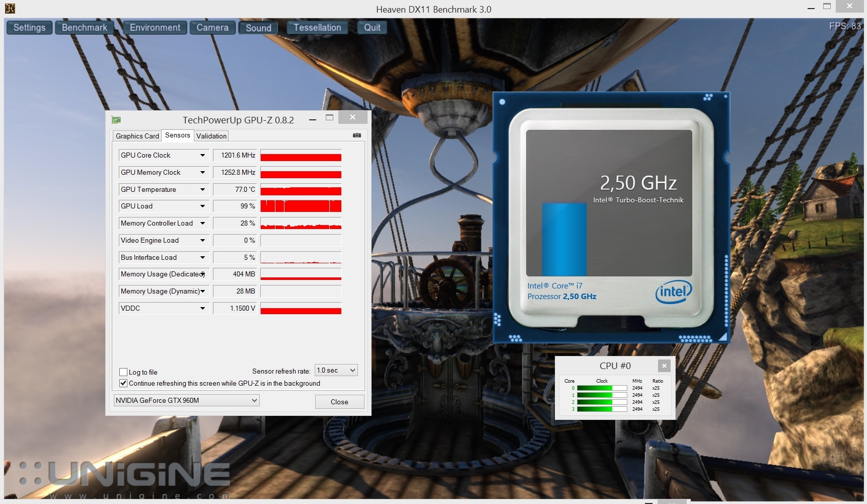
Task: Click the 77.0 °C temperature value
Action: point(235,189)
